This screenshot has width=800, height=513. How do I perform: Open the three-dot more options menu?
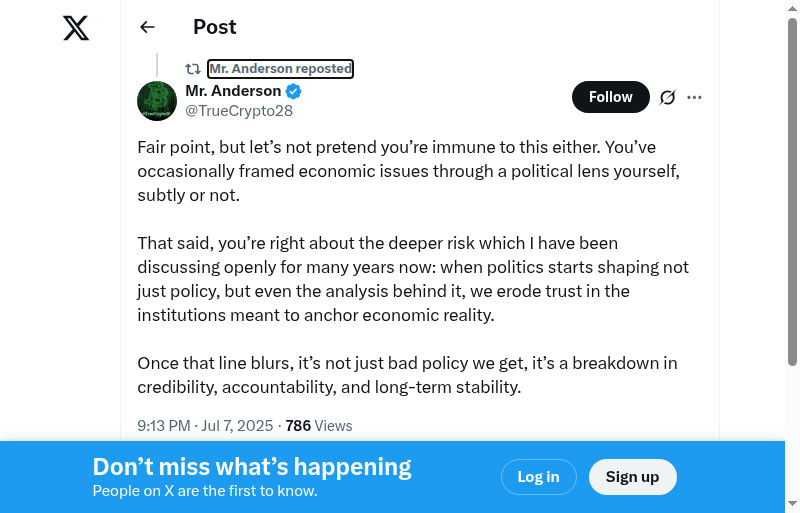(x=695, y=97)
